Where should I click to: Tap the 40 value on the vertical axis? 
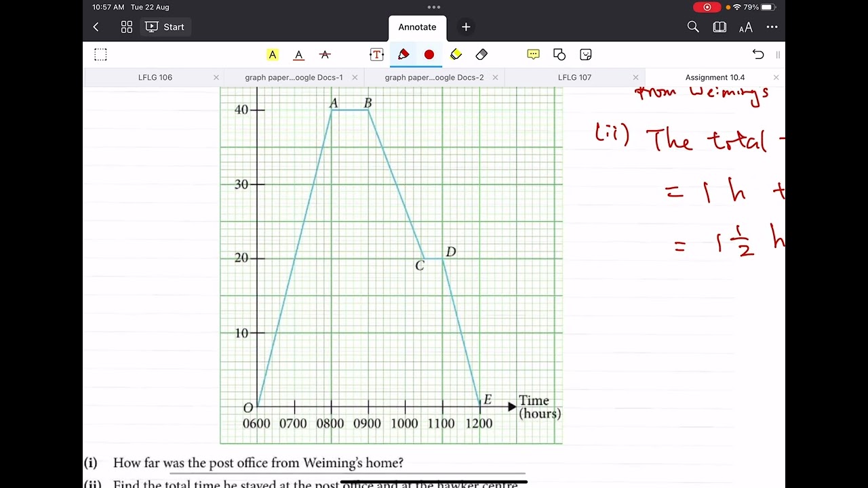(241, 110)
